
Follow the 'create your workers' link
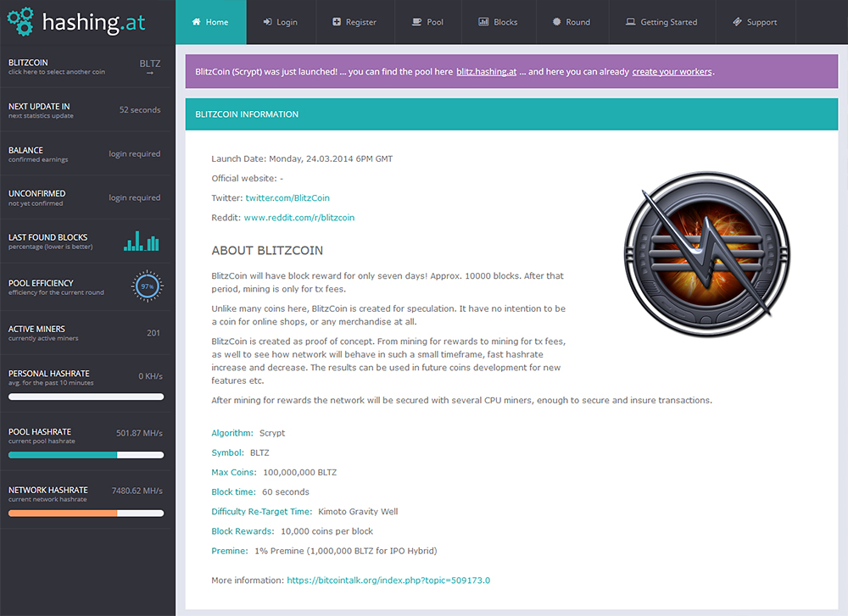(672, 72)
